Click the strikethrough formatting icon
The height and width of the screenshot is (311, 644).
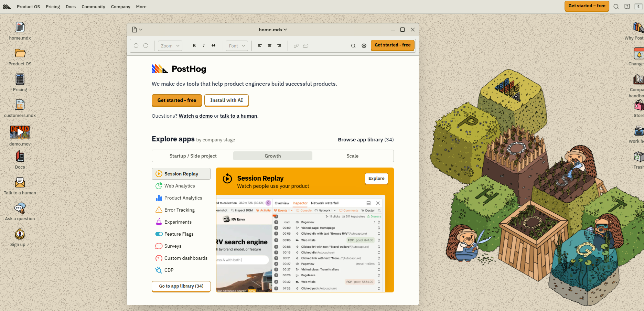[x=213, y=46]
